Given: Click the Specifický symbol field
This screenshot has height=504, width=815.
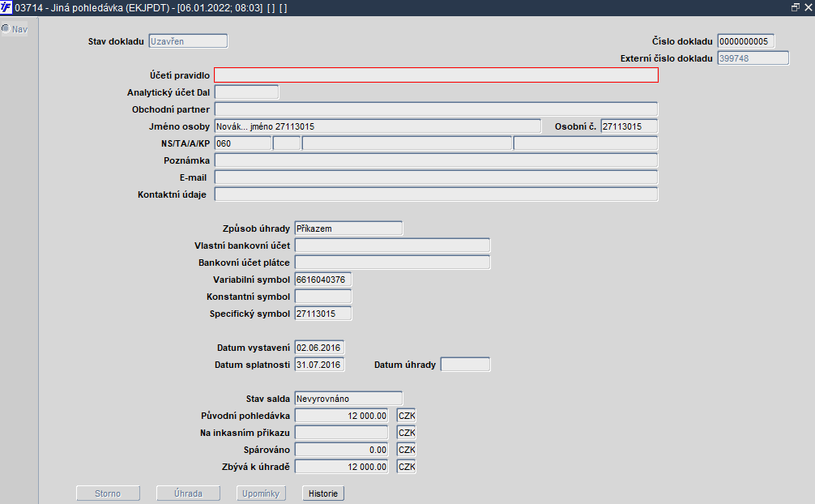Looking at the screenshot, I should click(322, 314).
